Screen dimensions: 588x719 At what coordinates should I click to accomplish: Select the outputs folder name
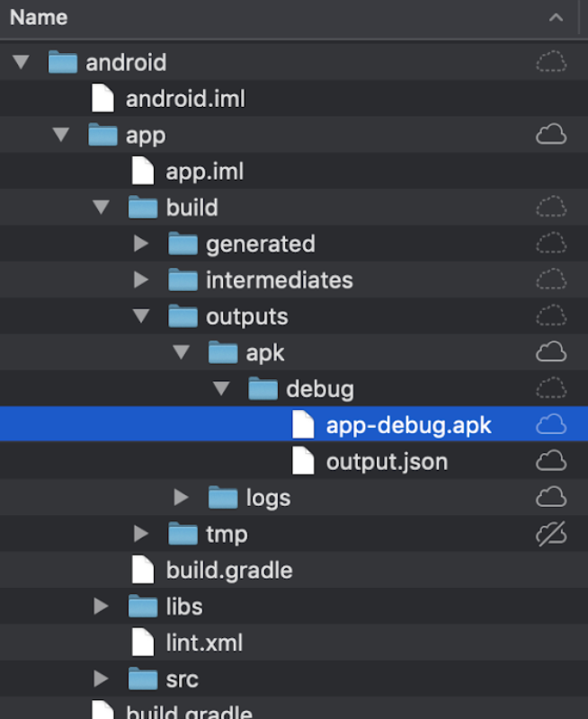[x=246, y=317]
